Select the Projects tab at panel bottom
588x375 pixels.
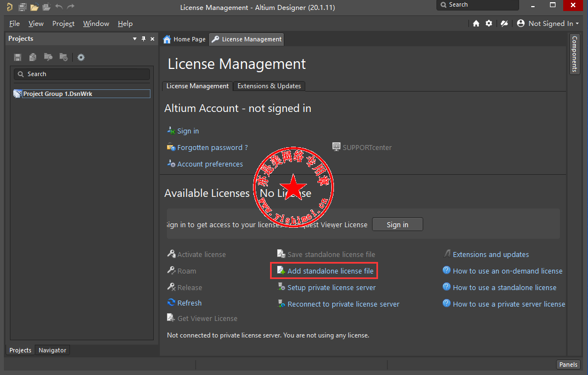pyautogui.click(x=20, y=350)
